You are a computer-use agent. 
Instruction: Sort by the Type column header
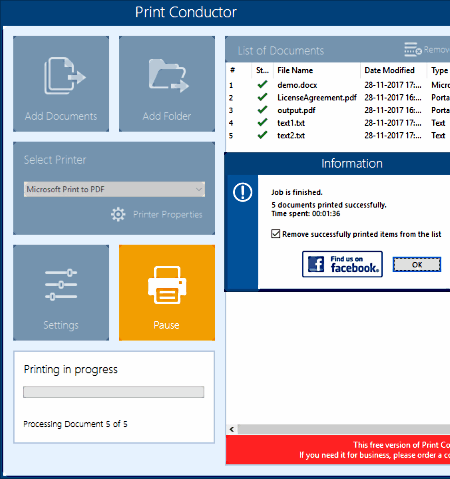point(439,70)
